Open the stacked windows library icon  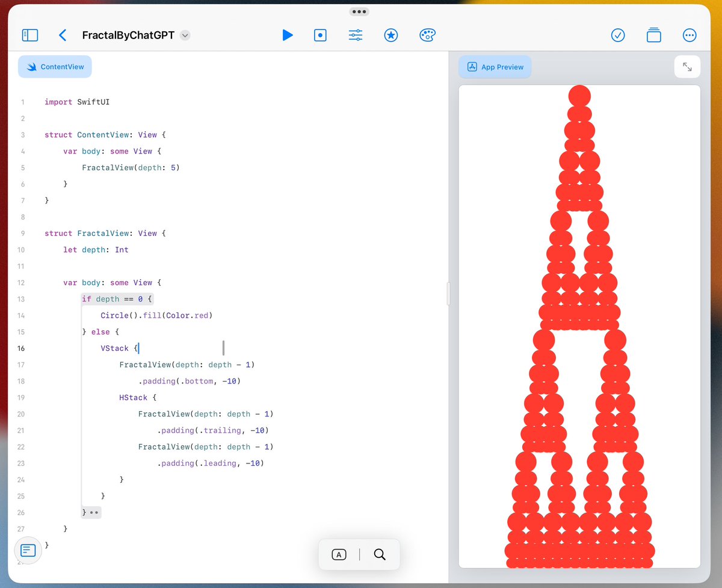coord(654,36)
